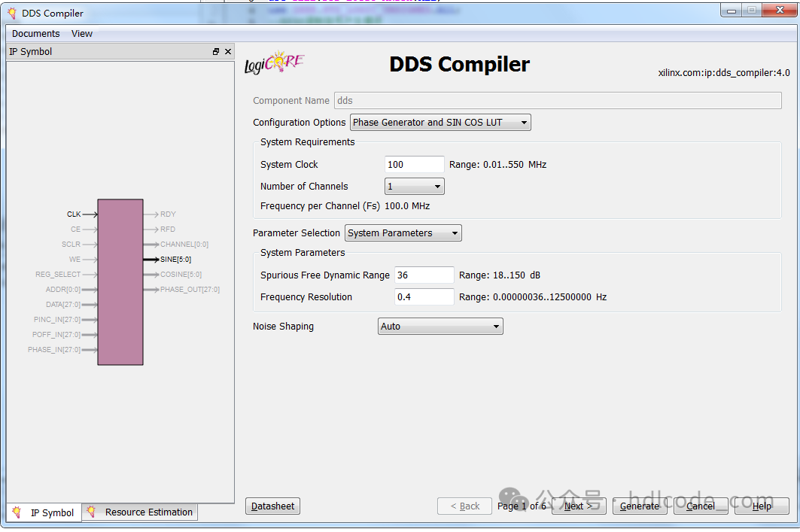This screenshot has width=800, height=532.
Task: Click the CHANNEL[0:0] port label
Action: click(x=184, y=245)
